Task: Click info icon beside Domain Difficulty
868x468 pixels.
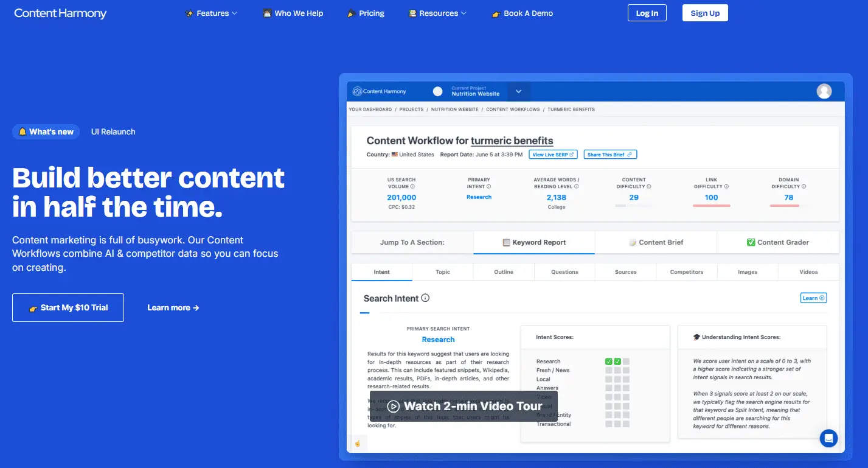Action: click(804, 186)
